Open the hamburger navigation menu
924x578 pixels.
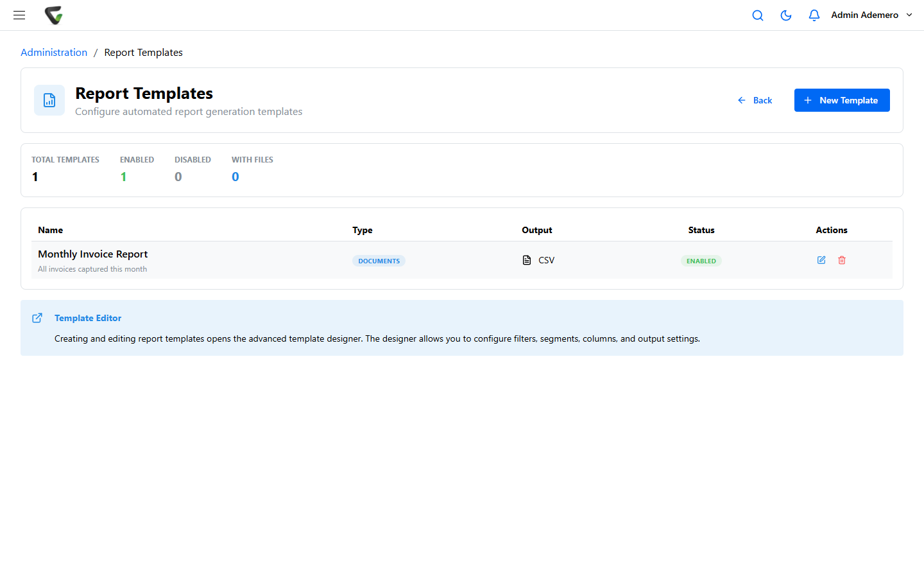pyautogui.click(x=19, y=15)
